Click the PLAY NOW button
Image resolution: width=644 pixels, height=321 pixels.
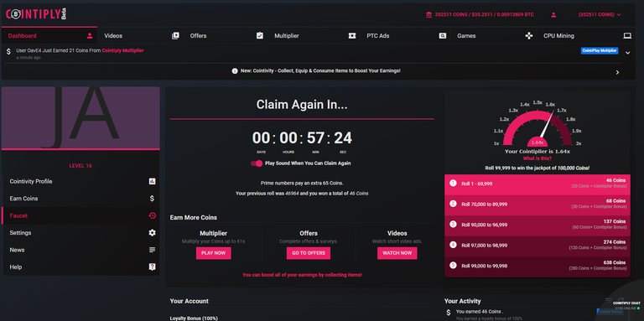coord(214,253)
